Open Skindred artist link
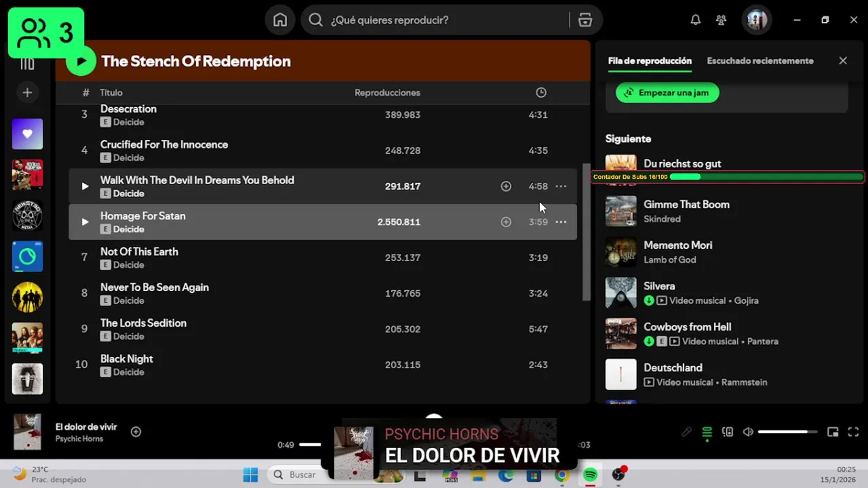 coord(662,219)
